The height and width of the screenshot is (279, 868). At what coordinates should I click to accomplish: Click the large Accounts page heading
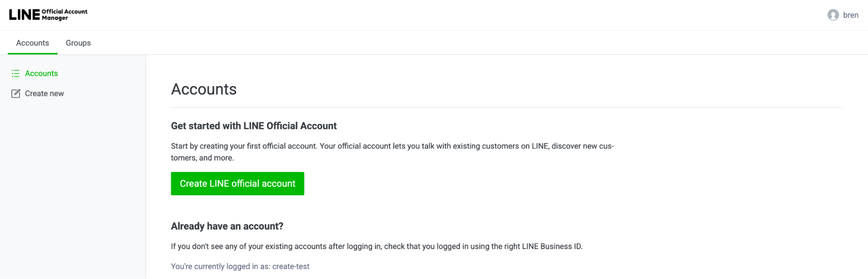[204, 89]
